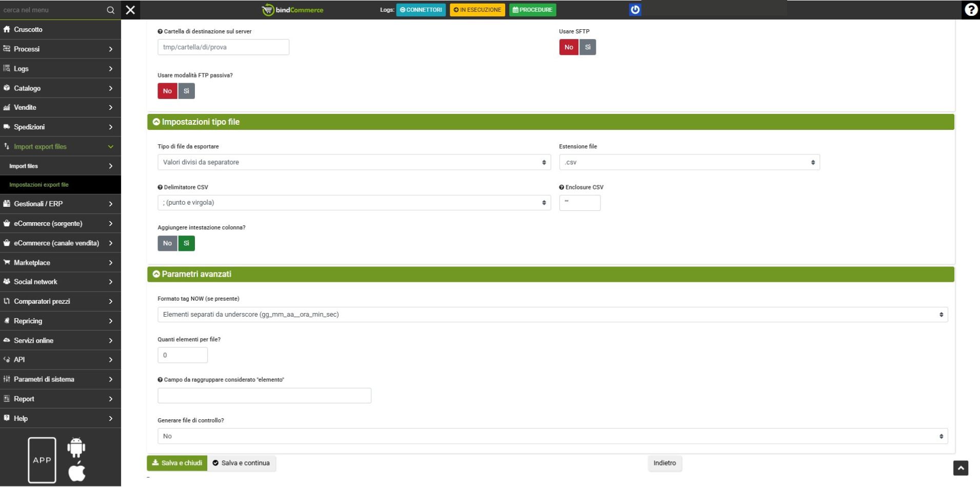Set Usare SFTP to Sì

point(587,47)
